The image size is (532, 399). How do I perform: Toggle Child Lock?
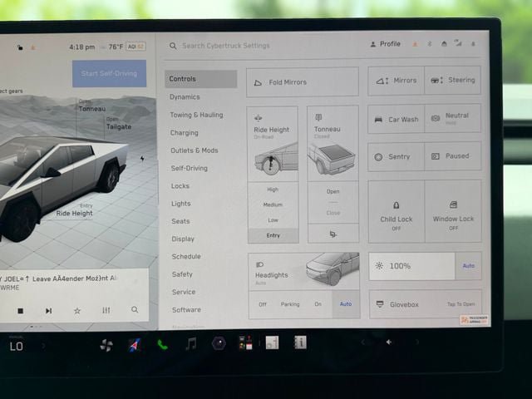click(397, 212)
